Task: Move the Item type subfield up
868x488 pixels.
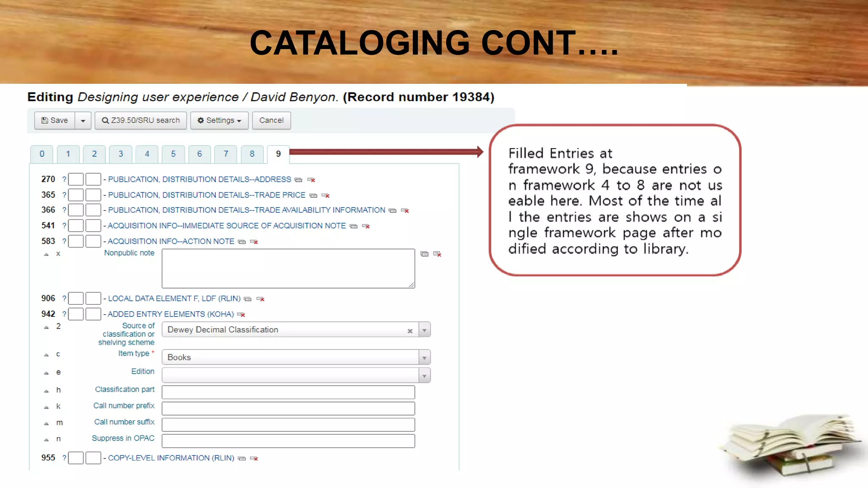Action: click(x=46, y=355)
